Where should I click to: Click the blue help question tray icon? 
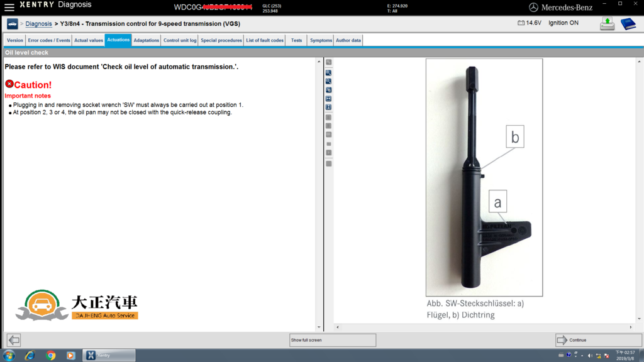click(x=569, y=354)
